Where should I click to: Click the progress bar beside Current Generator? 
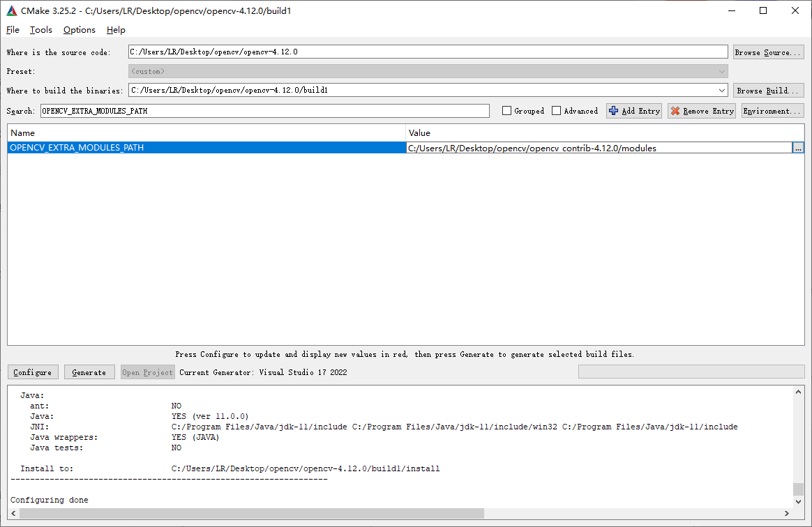(x=691, y=372)
